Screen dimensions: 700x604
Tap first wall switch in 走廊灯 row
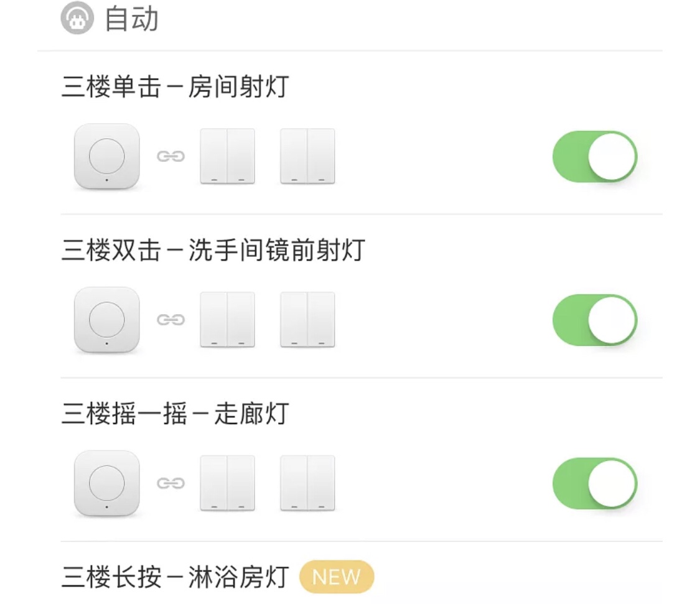227,483
